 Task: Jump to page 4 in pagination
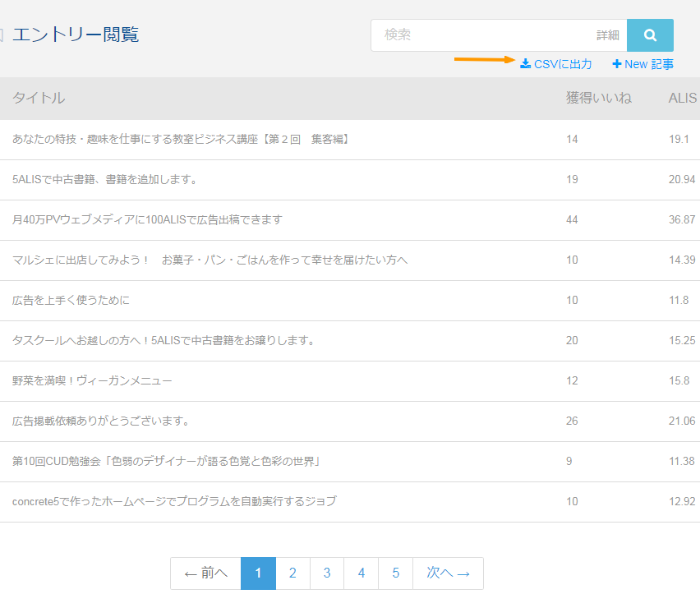(x=362, y=573)
